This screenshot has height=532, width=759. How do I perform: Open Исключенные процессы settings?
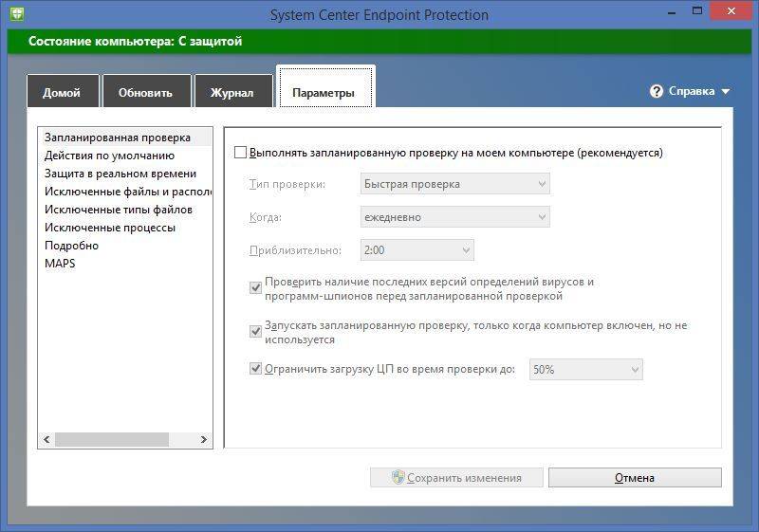[x=125, y=227]
